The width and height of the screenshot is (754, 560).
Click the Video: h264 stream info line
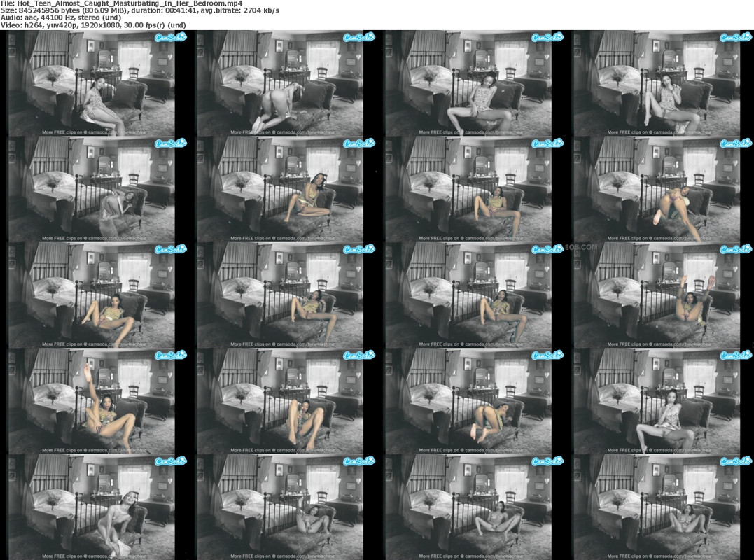click(93, 25)
